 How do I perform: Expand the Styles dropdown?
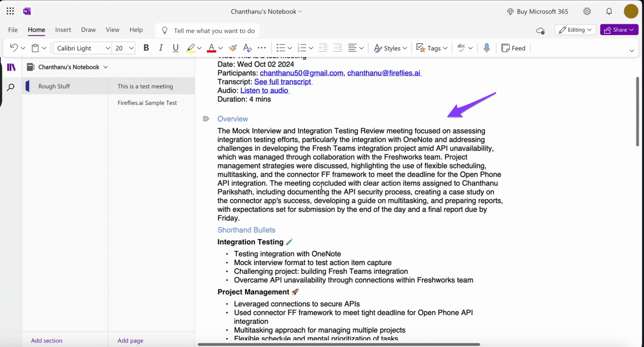[391, 48]
